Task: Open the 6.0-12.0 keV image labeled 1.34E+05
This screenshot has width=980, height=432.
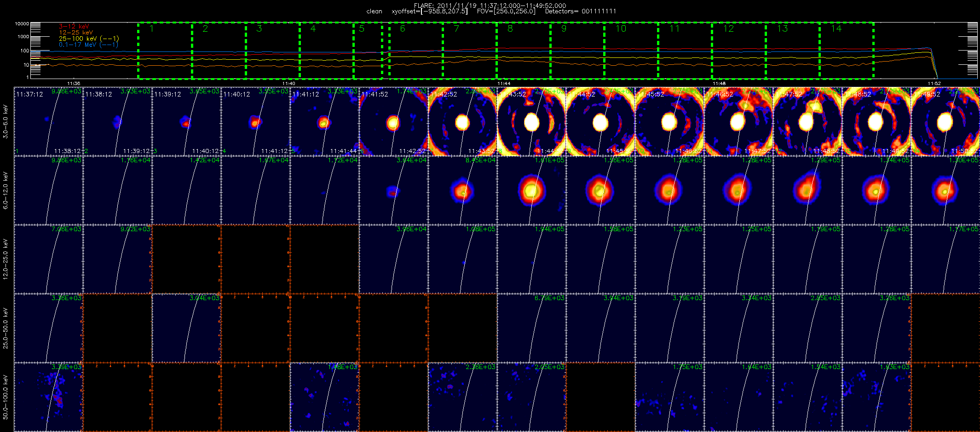Action: coord(876,190)
